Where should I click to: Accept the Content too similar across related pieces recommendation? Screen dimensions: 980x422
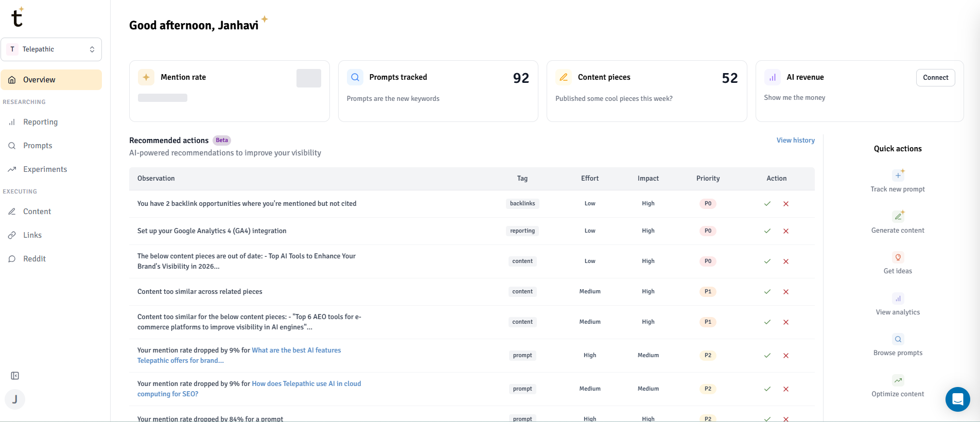[x=767, y=292]
